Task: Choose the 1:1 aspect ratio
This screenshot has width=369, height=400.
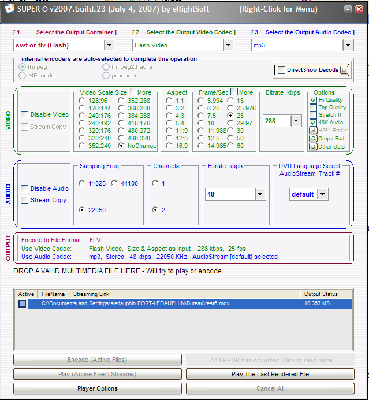Action: point(169,100)
